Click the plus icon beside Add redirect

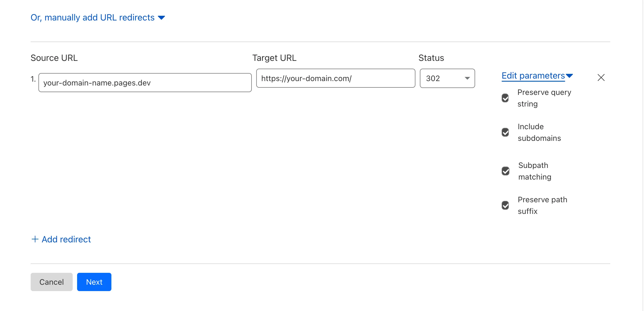(x=35, y=239)
